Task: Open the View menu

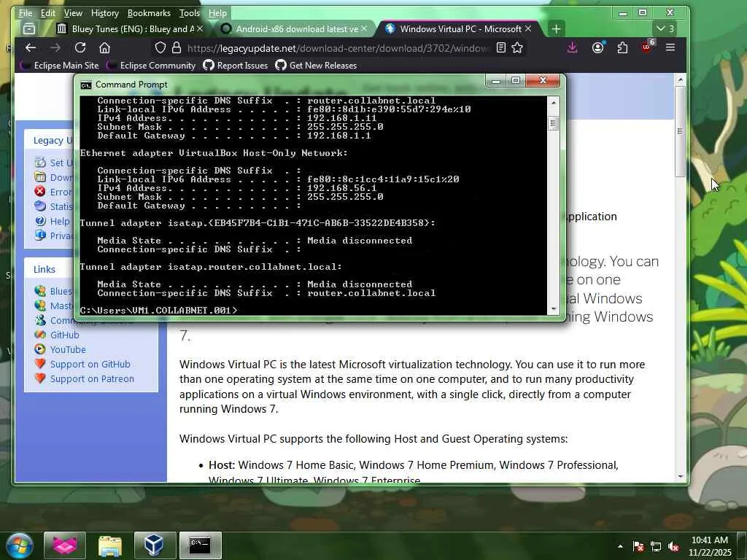Action: [x=73, y=13]
